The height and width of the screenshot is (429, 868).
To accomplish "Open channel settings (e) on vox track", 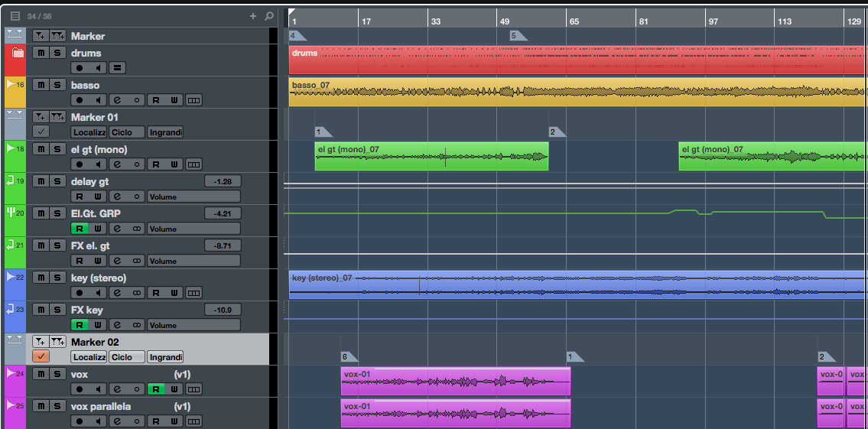I will click(117, 389).
